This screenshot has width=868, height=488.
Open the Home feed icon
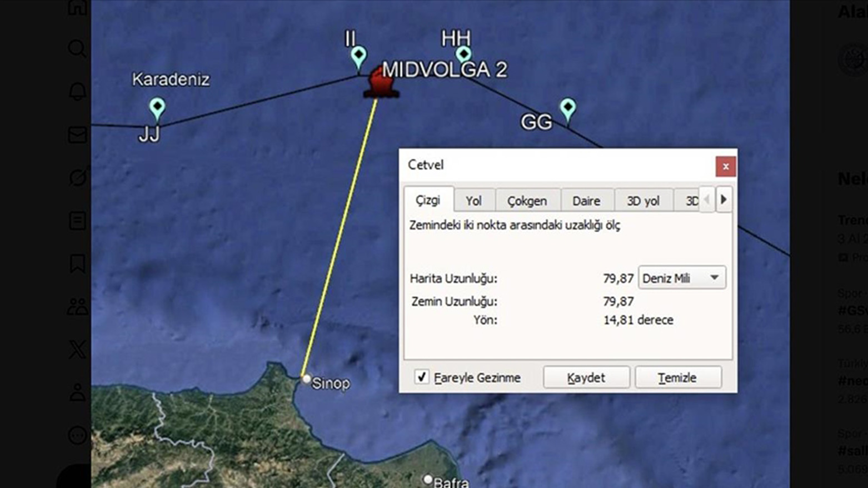[78, 8]
